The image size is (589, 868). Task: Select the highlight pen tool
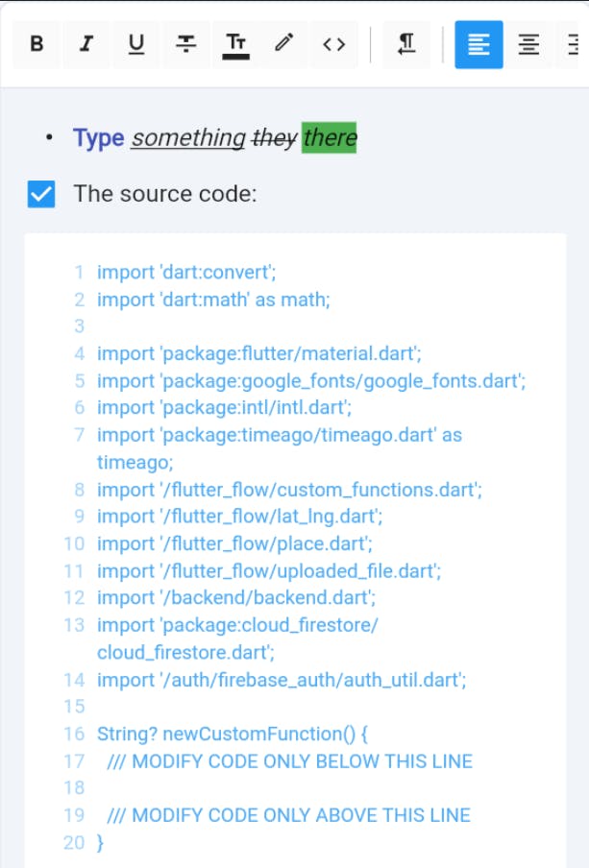(283, 44)
